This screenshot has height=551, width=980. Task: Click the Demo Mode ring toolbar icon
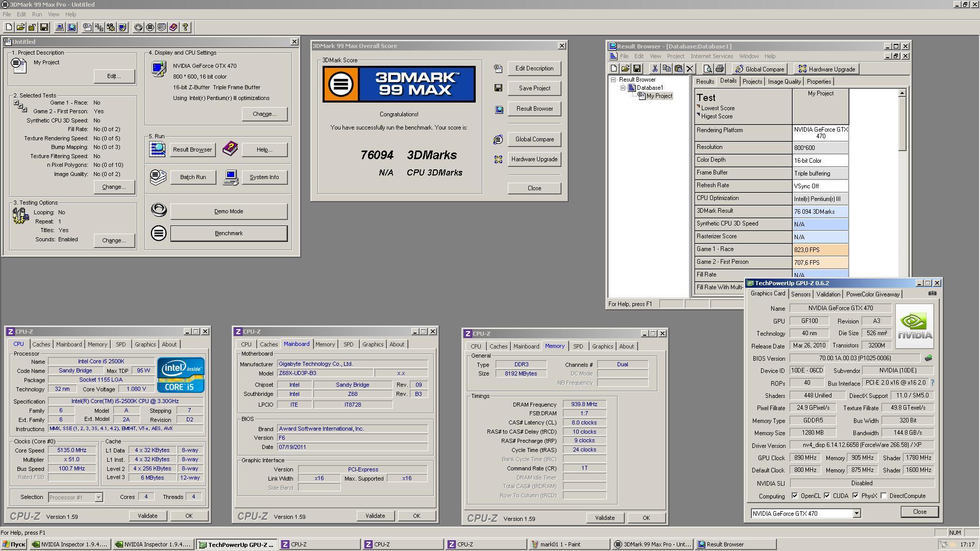point(138,28)
